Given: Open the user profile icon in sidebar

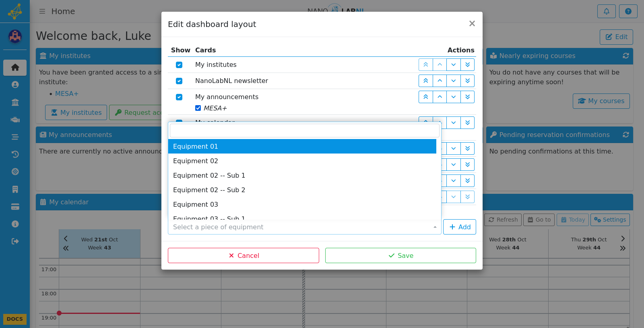Looking at the screenshot, I should [15, 85].
